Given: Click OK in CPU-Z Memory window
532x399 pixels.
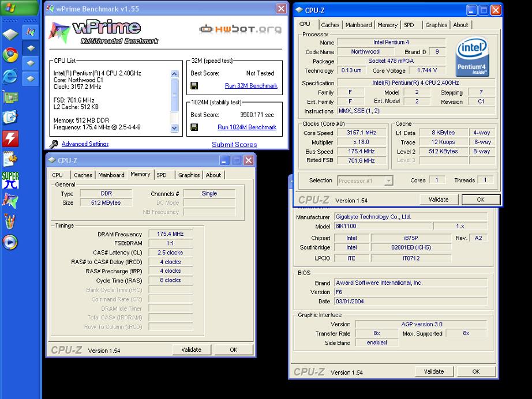Looking at the screenshot, I should [x=234, y=349].
